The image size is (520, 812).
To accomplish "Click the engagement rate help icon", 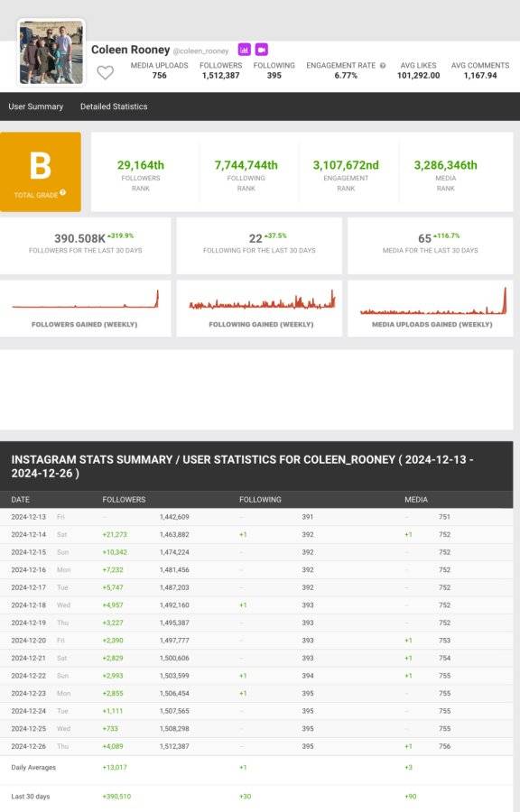I will 383,65.
